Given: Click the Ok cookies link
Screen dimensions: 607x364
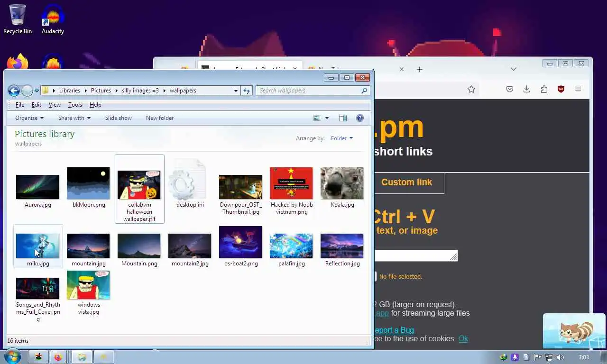Looking at the screenshot, I should 463,338.
